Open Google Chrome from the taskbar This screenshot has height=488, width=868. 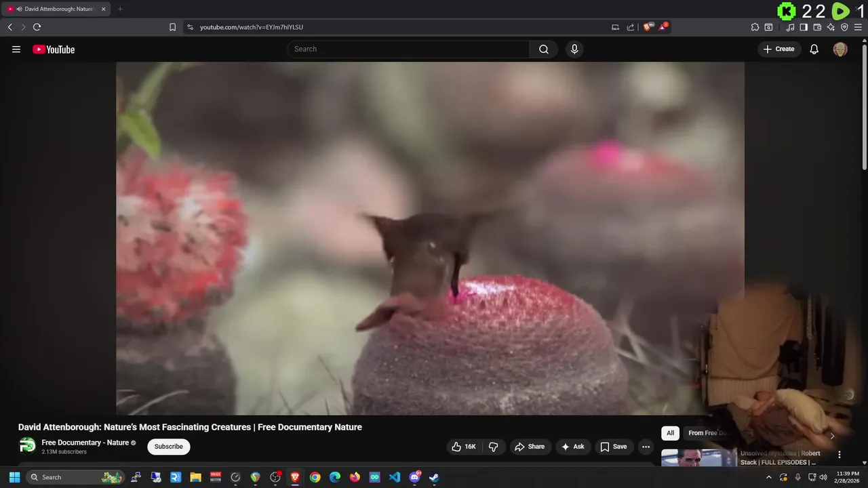pos(315,477)
